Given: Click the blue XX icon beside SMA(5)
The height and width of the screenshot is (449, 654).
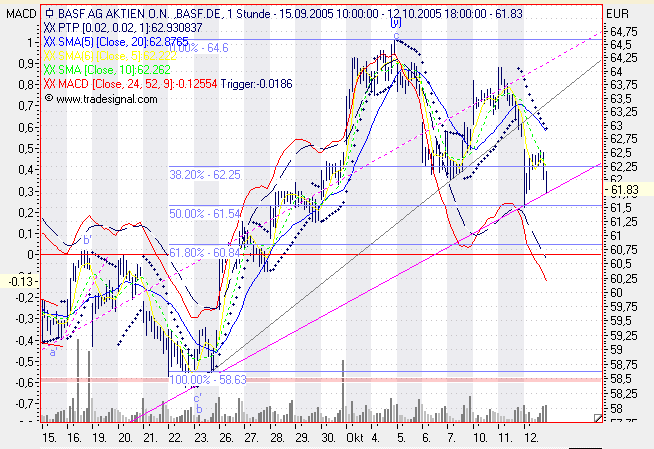Looking at the screenshot, I should (49, 42).
